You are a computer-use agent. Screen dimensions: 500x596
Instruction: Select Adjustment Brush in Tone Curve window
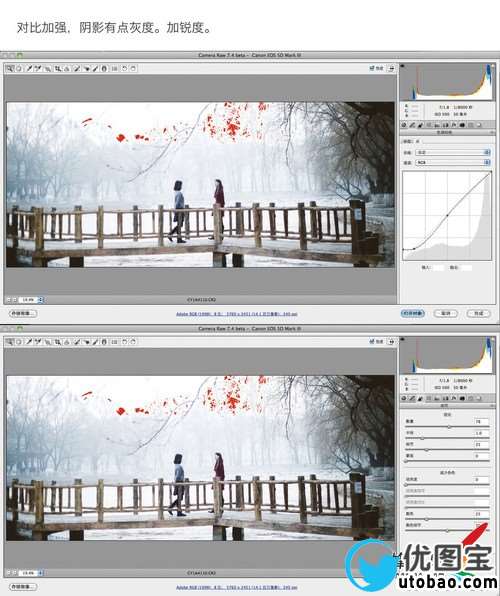tap(95, 68)
